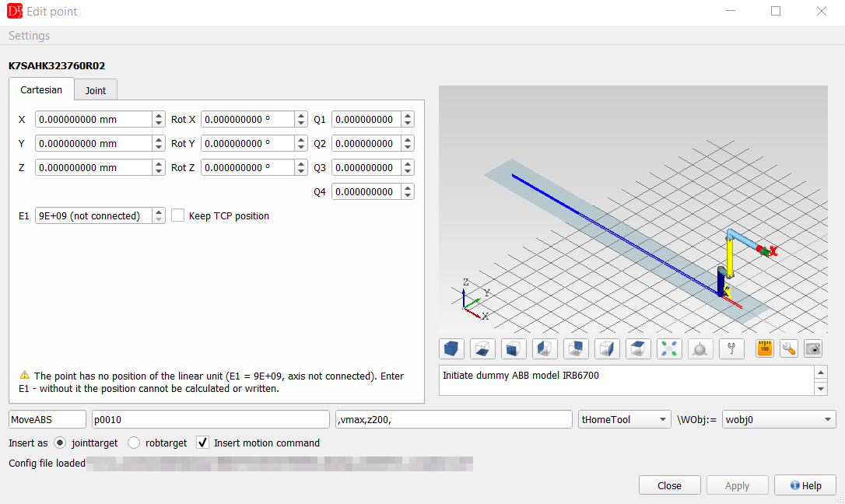Open Help
Viewport: 845px width, 504px height.
[x=805, y=485]
